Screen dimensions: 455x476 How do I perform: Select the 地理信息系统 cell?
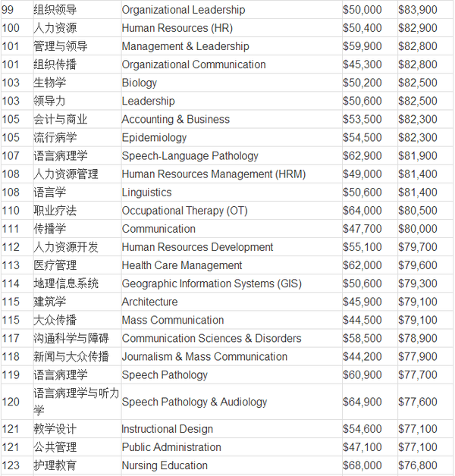pos(65,283)
